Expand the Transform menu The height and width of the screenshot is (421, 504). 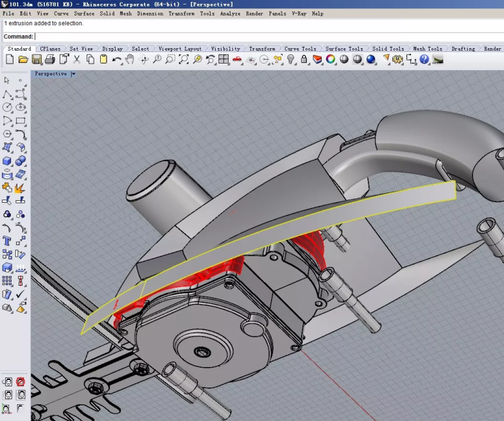(182, 13)
